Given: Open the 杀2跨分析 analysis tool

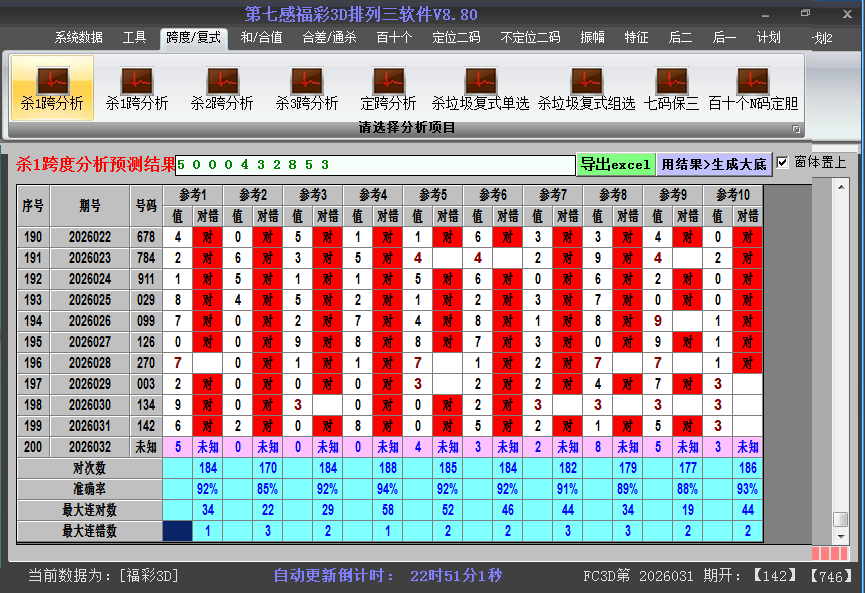Looking at the screenshot, I should (222, 87).
